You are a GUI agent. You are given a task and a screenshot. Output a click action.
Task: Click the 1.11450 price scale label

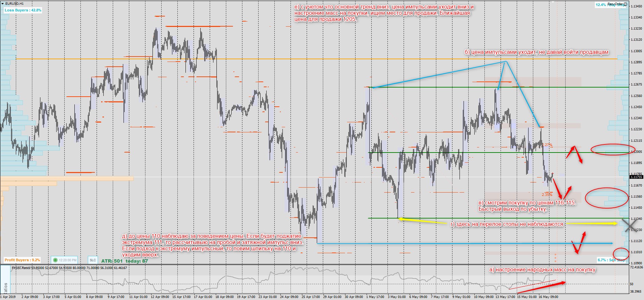click(x=636, y=208)
